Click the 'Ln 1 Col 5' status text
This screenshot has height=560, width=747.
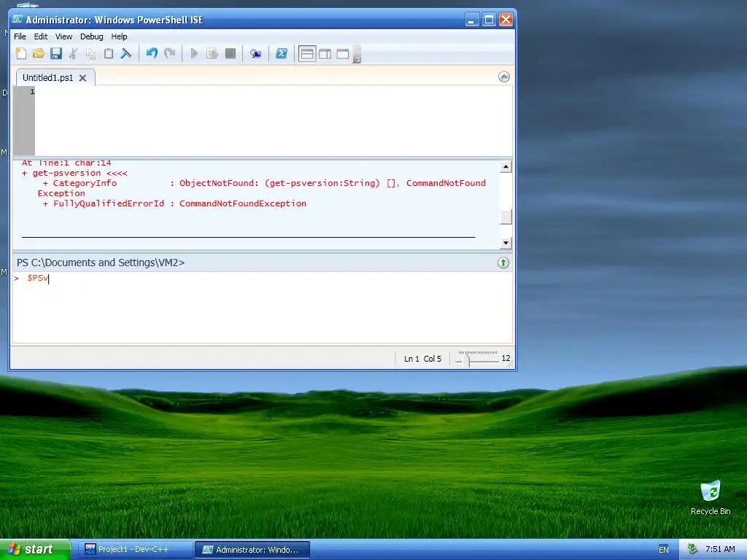422,359
